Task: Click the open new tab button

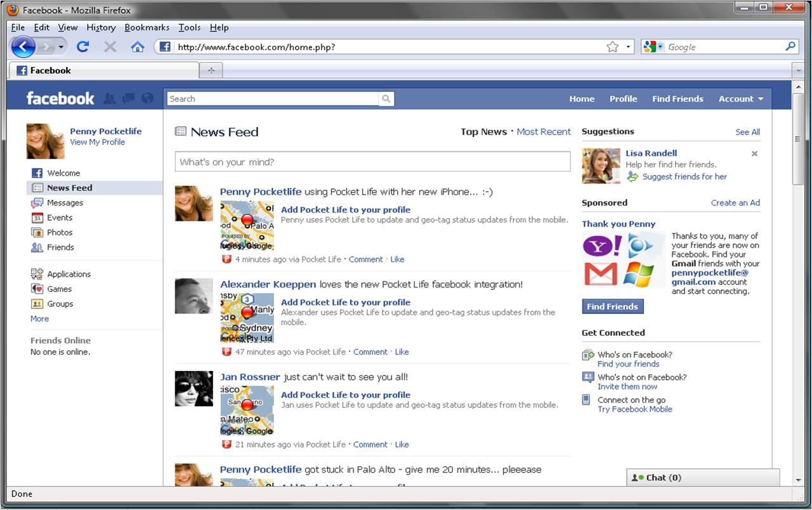Action: (x=211, y=70)
